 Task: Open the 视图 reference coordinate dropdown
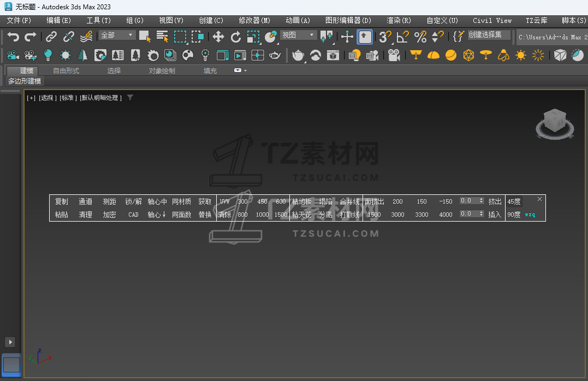click(x=298, y=35)
